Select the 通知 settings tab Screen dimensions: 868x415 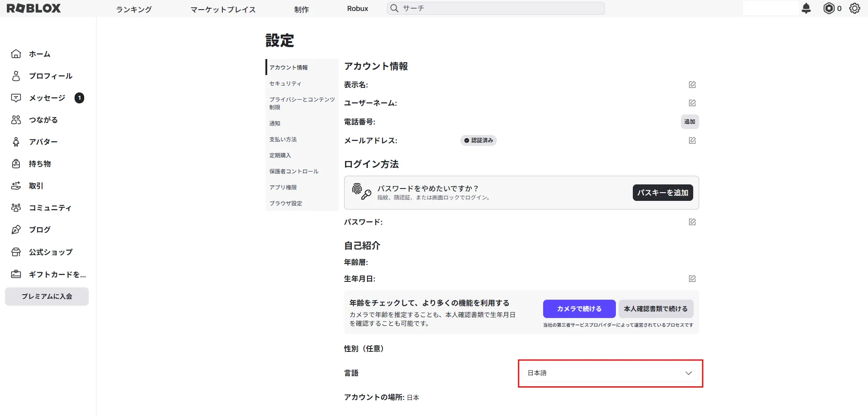[x=302, y=124]
